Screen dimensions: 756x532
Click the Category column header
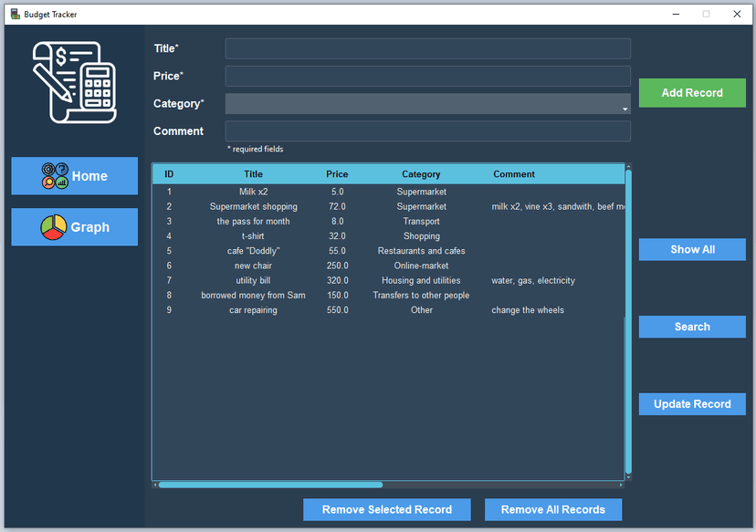421,174
